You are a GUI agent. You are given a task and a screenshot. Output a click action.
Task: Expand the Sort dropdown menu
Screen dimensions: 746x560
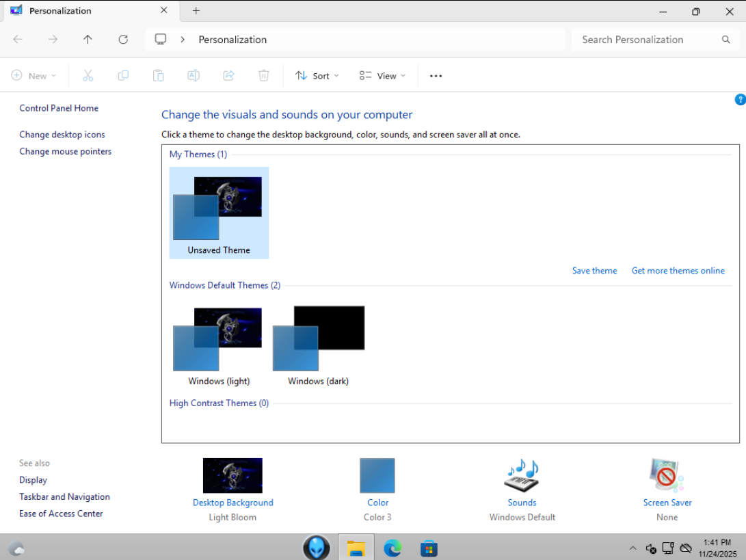tap(317, 76)
